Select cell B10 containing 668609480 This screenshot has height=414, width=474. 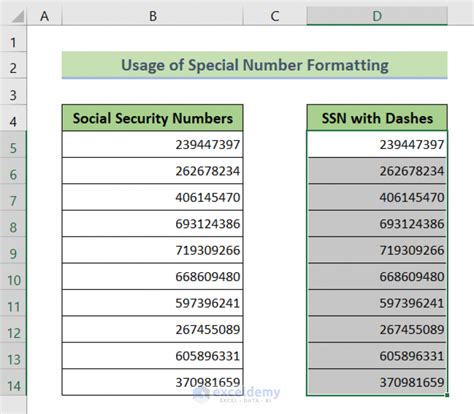[x=153, y=276]
